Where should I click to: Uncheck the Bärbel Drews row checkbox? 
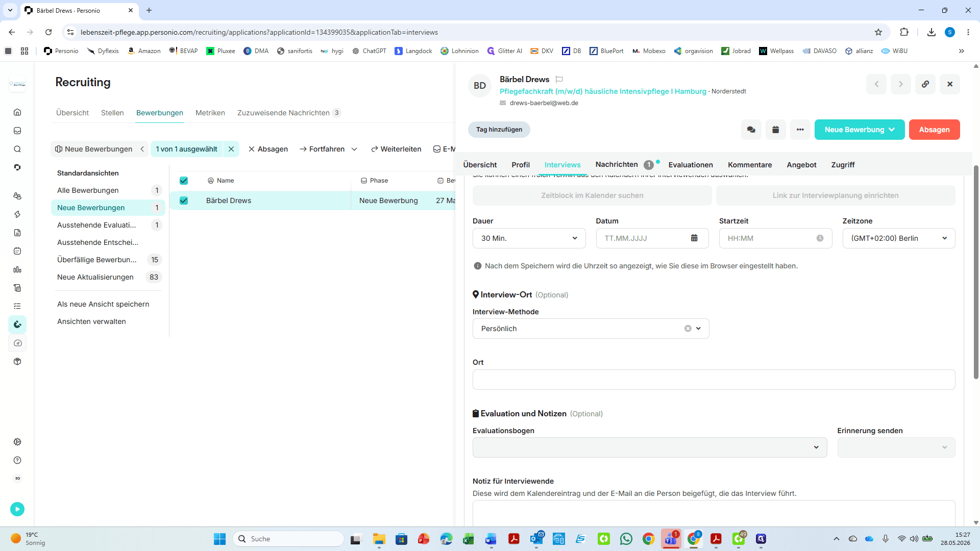[x=184, y=201]
